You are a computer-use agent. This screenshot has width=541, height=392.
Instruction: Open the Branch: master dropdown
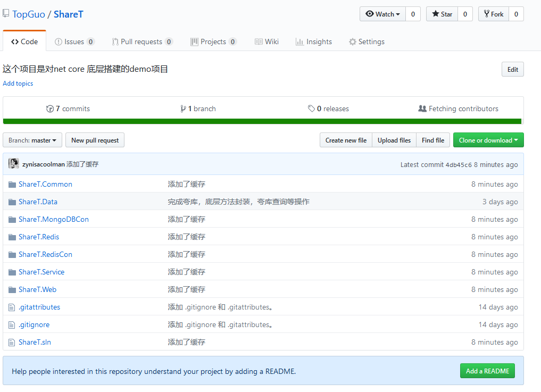click(32, 140)
